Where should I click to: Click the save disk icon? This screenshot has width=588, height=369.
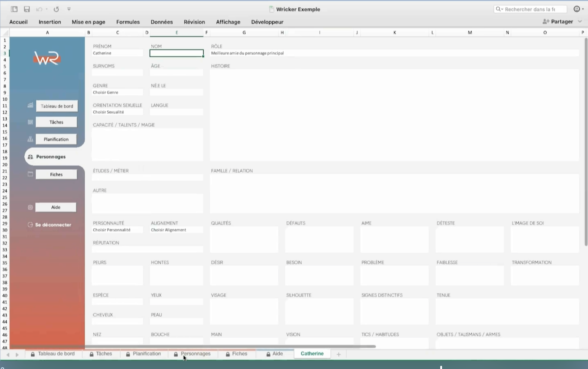(27, 9)
